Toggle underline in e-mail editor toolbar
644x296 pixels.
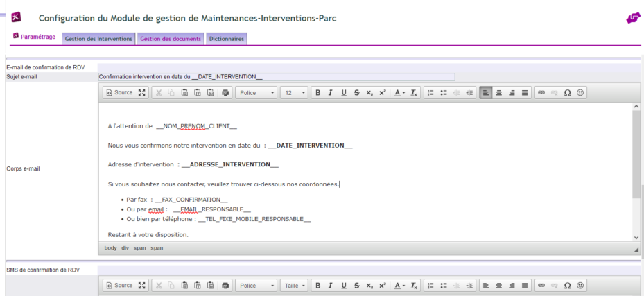344,93
